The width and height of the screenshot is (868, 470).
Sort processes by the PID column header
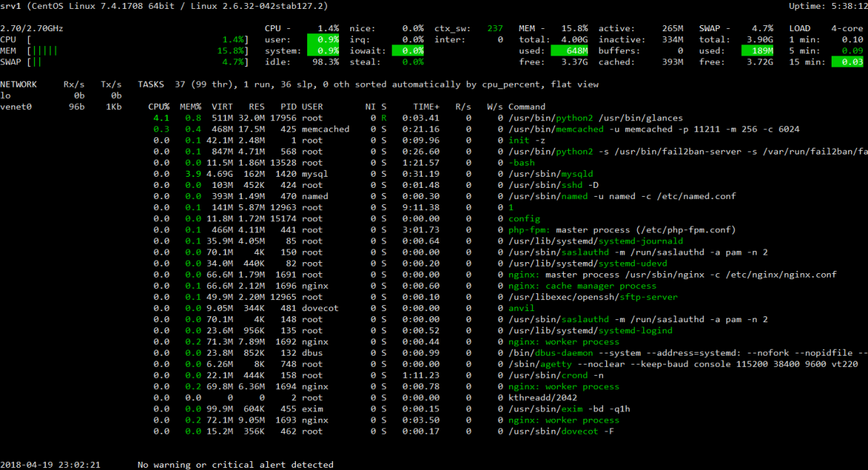(288, 106)
